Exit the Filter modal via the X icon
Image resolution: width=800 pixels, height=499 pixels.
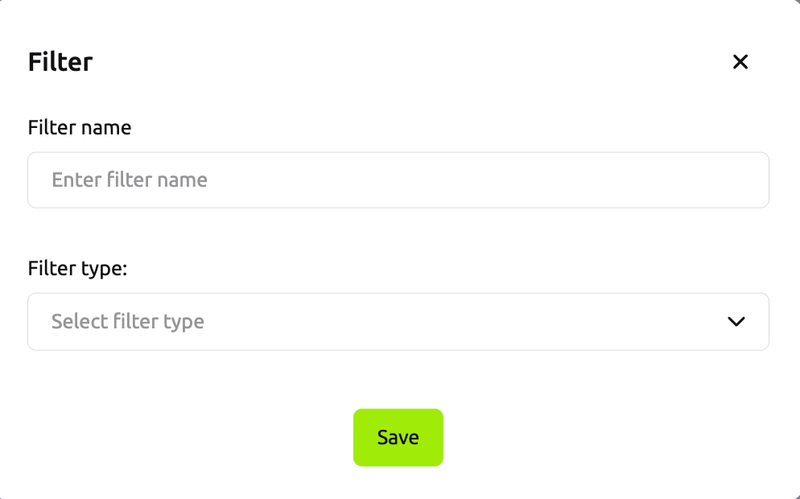740,62
